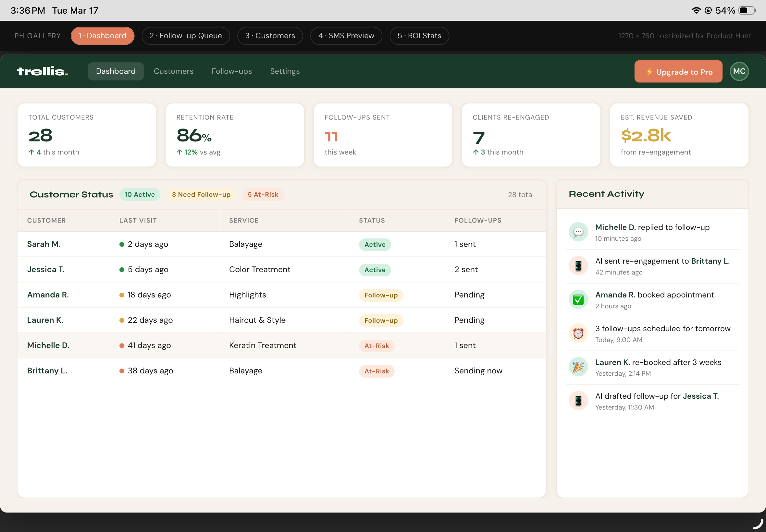This screenshot has width=766, height=532.
Task: Filter by 10 Active status chip
Action: coord(139,195)
